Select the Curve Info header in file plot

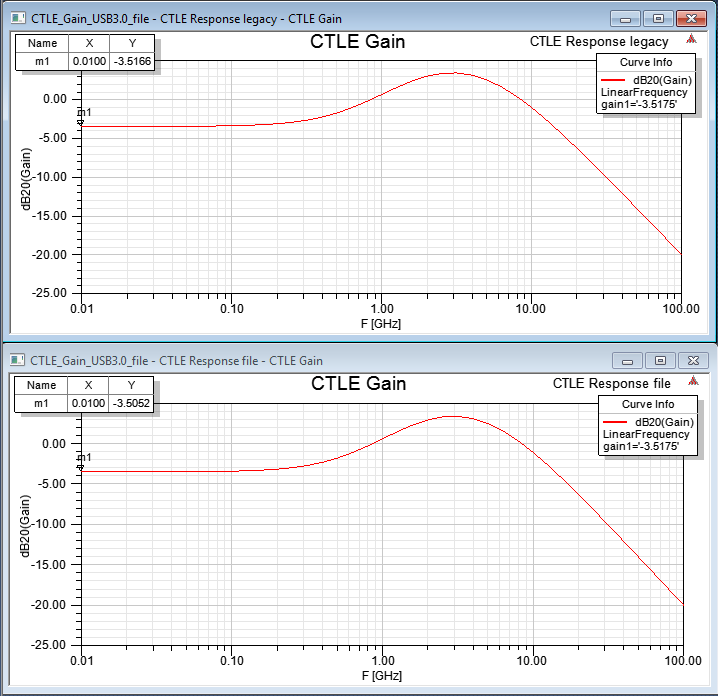648,404
